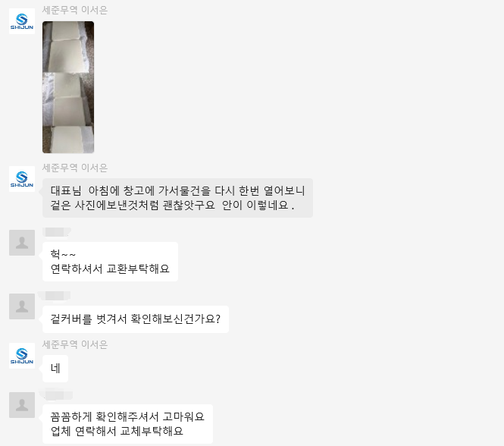Click the blurred sender name above '겉커버를 벗겨서'

(x=54, y=296)
